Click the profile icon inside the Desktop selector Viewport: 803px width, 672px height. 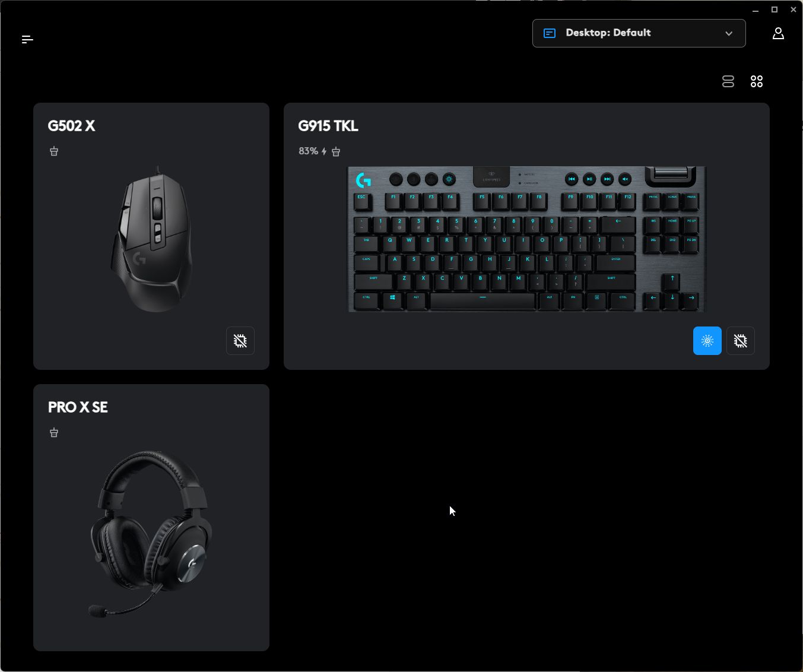pos(550,33)
